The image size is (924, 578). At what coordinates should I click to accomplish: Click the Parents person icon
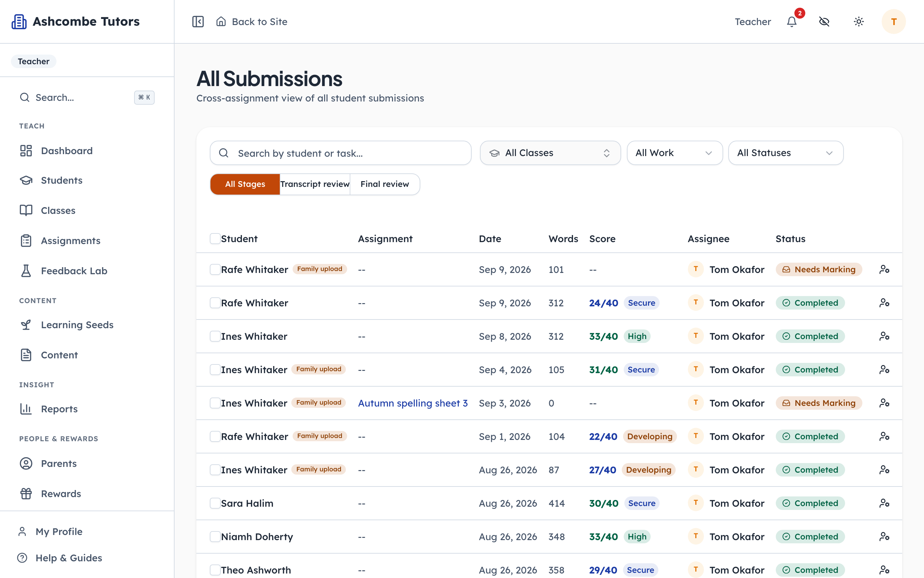coord(26,463)
